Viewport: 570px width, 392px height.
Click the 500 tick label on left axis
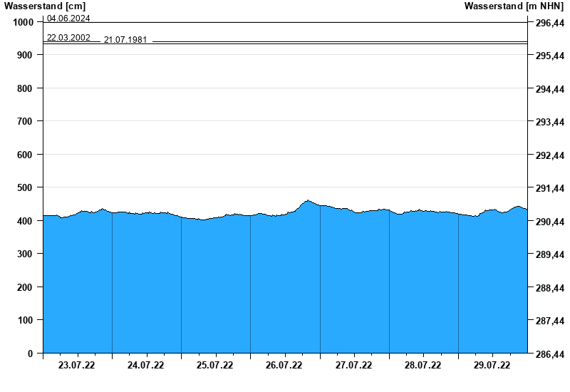(x=26, y=187)
